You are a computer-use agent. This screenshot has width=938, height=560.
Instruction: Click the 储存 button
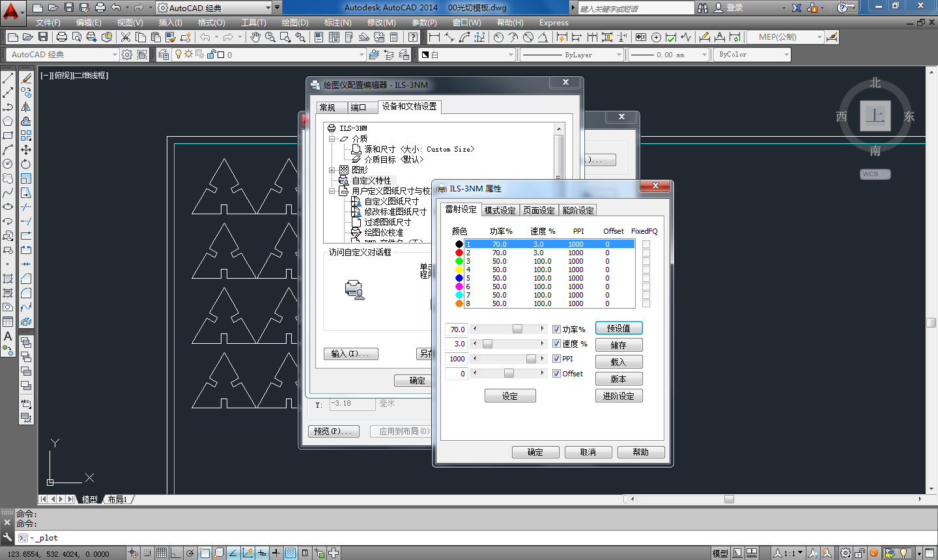pos(619,345)
